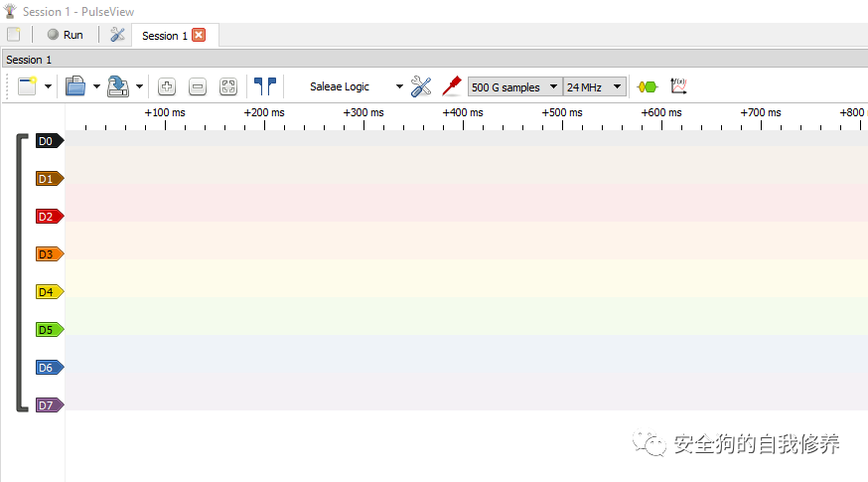868x482 pixels.
Task: Configure channels with red probe icon
Action: pyautogui.click(x=452, y=86)
